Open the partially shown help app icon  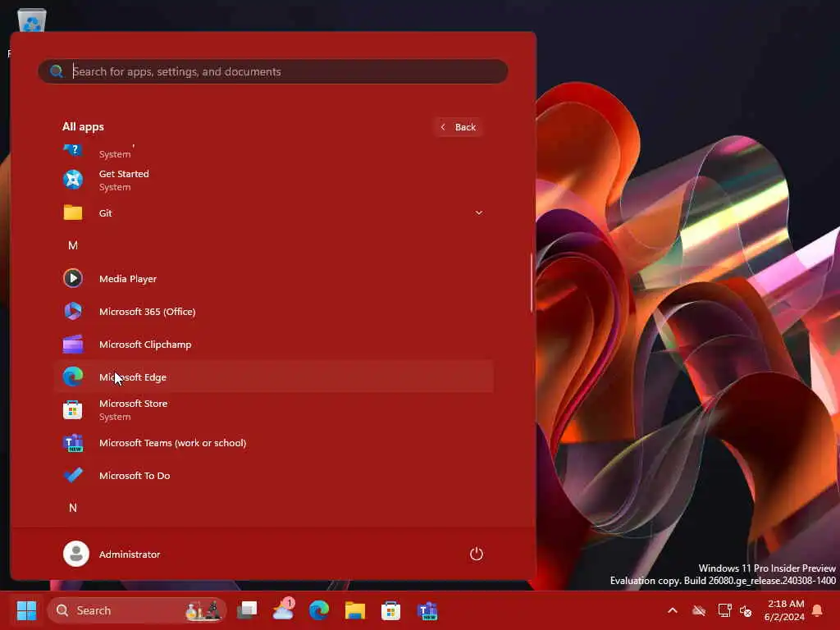(73, 150)
